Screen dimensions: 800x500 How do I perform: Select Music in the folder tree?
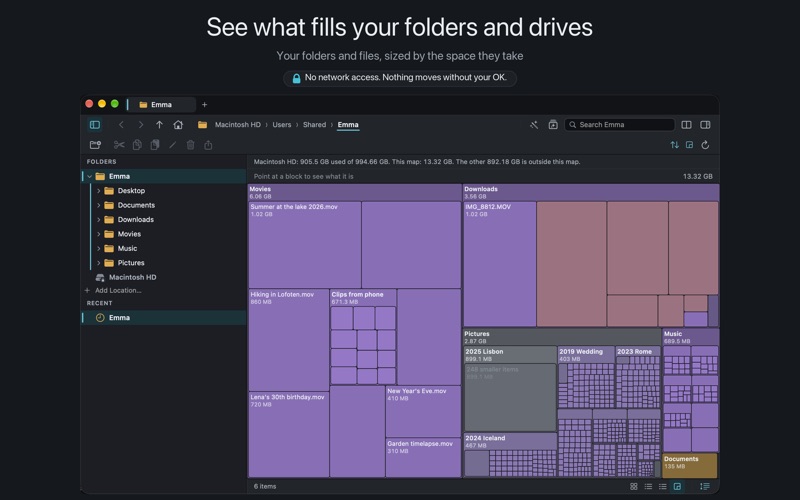(127, 248)
